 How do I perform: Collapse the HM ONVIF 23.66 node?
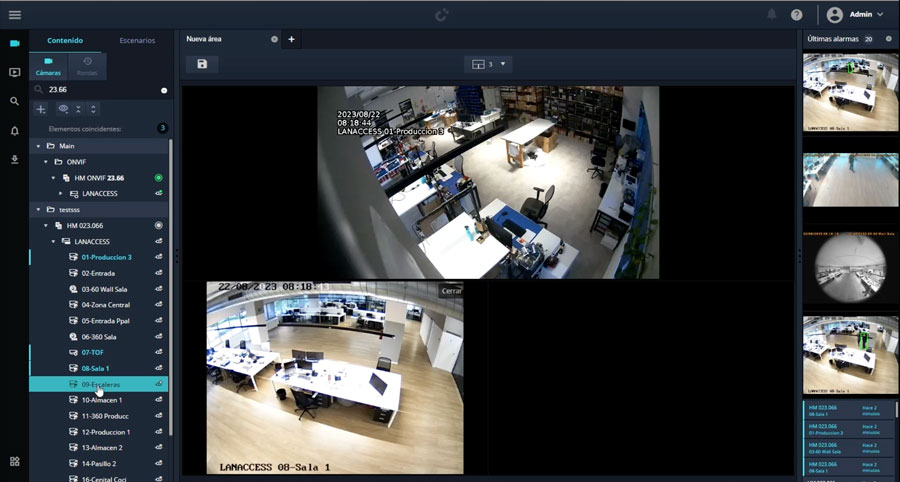point(53,178)
